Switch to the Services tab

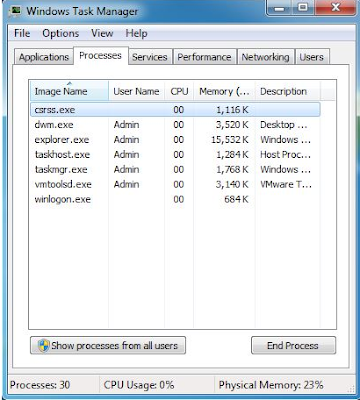coord(150,57)
